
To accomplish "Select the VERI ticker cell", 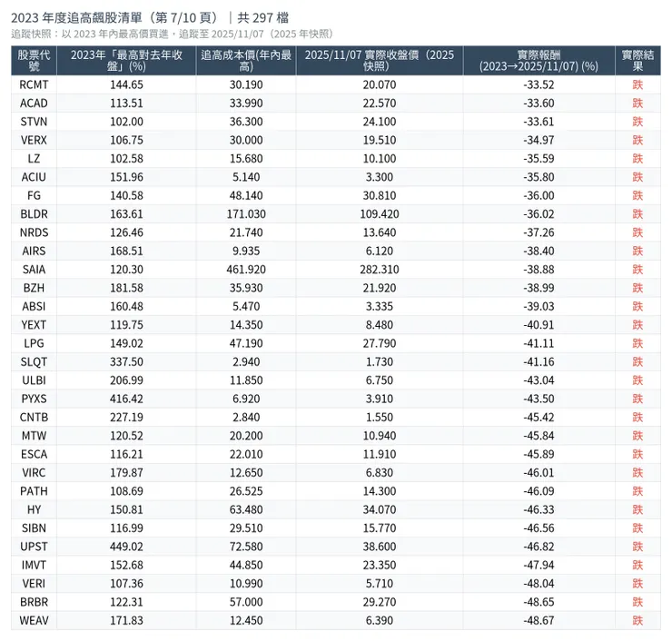I will tap(34, 583).
